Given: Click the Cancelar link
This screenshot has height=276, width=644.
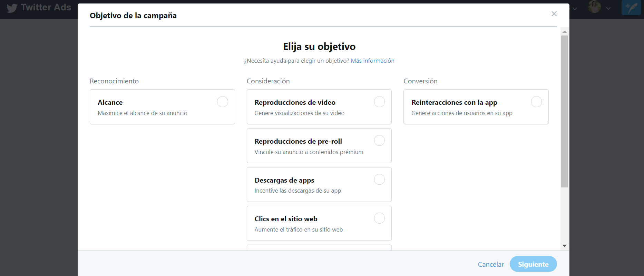Looking at the screenshot, I should pyautogui.click(x=490, y=264).
